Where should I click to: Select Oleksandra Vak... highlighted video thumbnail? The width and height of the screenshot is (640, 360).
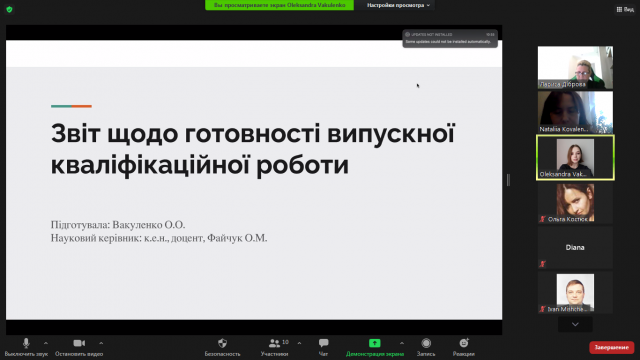575,158
